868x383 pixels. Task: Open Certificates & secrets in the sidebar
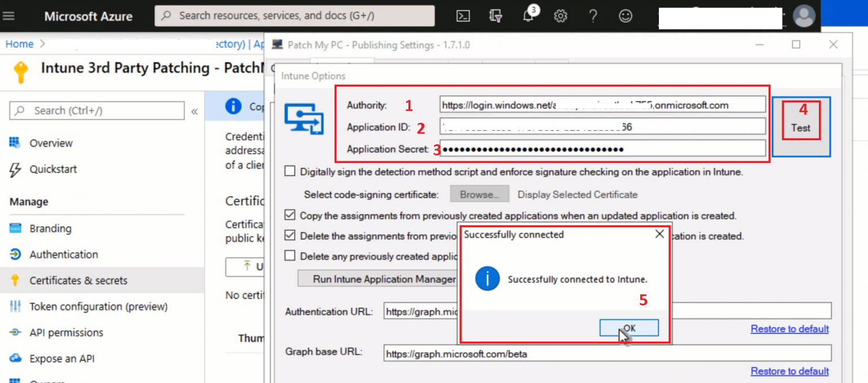(79, 281)
